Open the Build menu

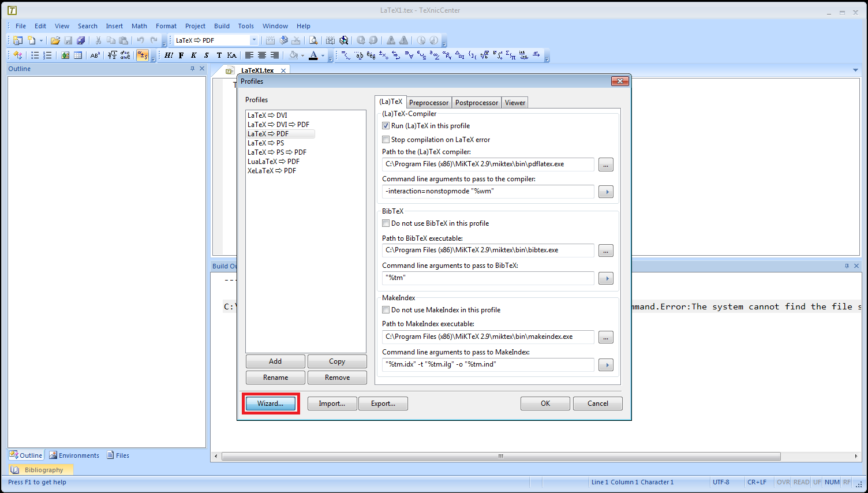(222, 26)
